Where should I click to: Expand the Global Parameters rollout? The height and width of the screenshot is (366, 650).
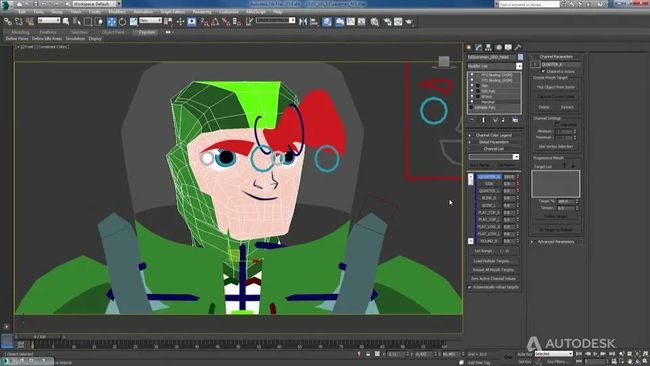point(493,142)
